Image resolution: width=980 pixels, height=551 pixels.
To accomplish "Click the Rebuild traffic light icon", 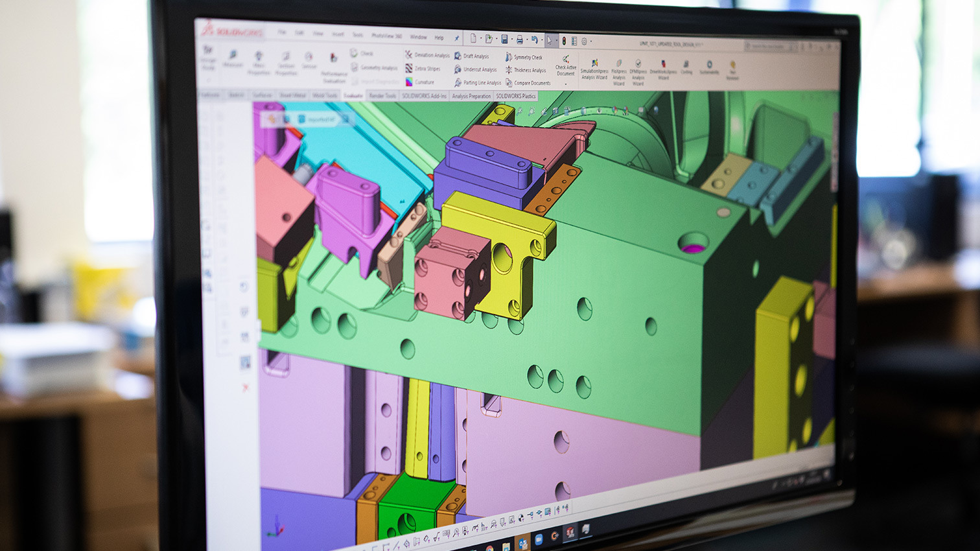I will point(564,41).
